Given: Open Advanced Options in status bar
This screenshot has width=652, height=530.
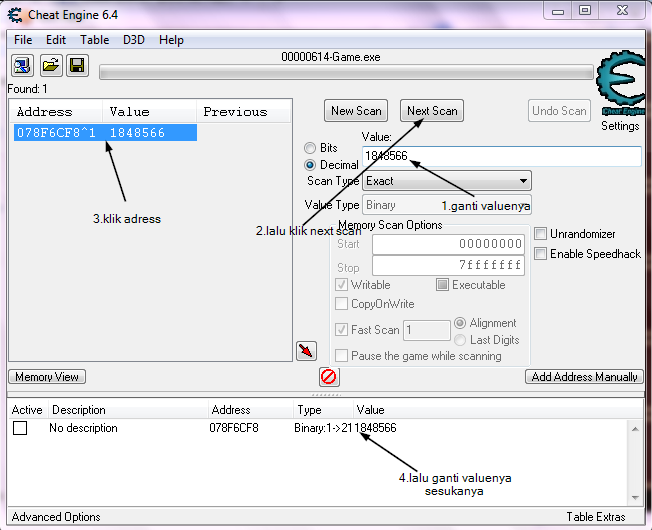Looking at the screenshot, I should tap(56, 517).
